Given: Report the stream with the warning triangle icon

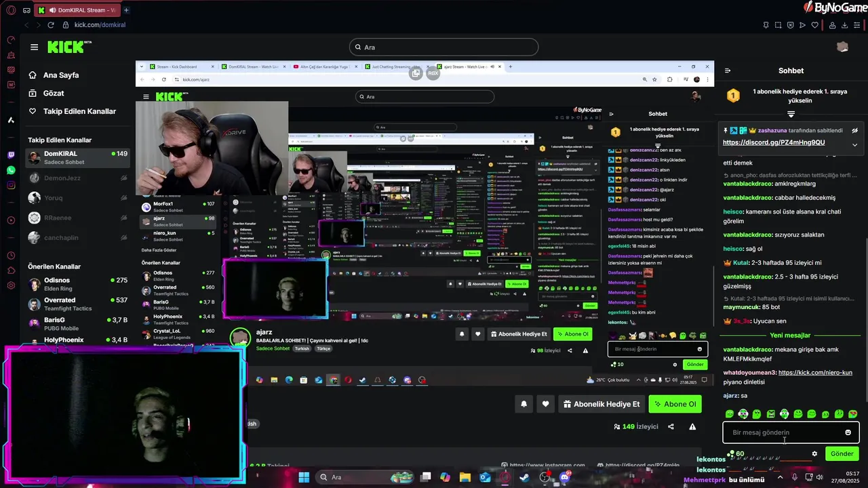Looking at the screenshot, I should coord(692,426).
